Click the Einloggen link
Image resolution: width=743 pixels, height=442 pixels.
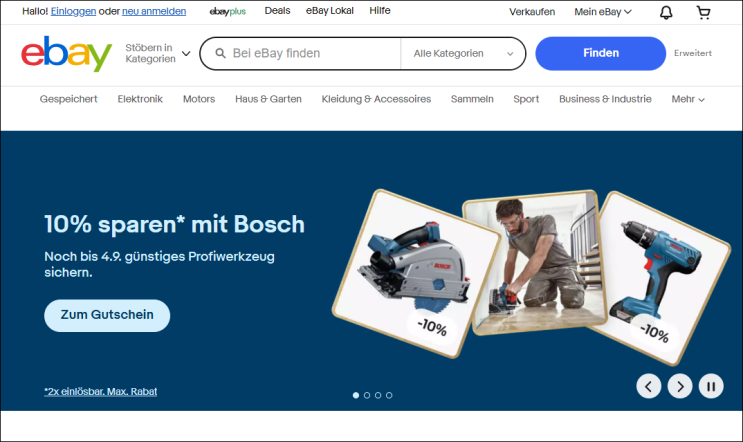(x=73, y=11)
